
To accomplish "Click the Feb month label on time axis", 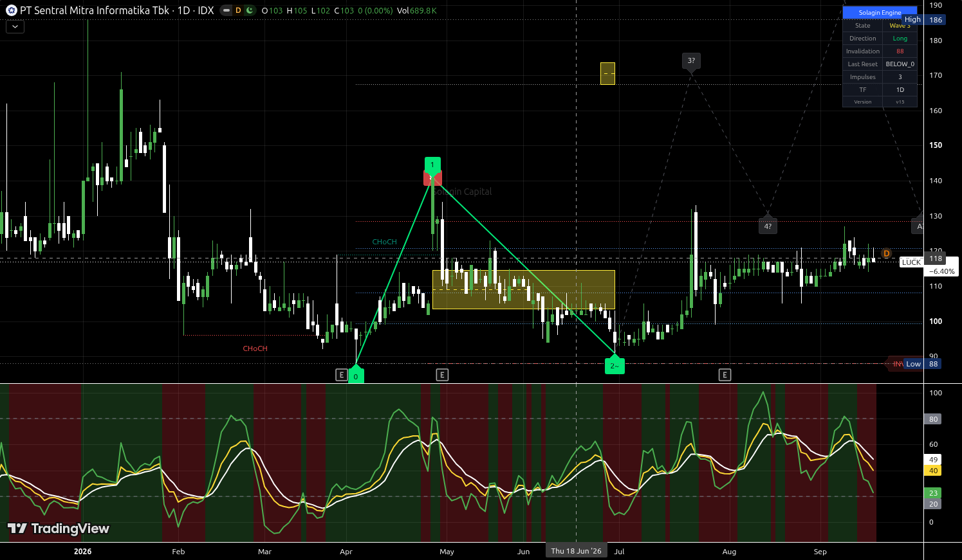I will 178,552.
